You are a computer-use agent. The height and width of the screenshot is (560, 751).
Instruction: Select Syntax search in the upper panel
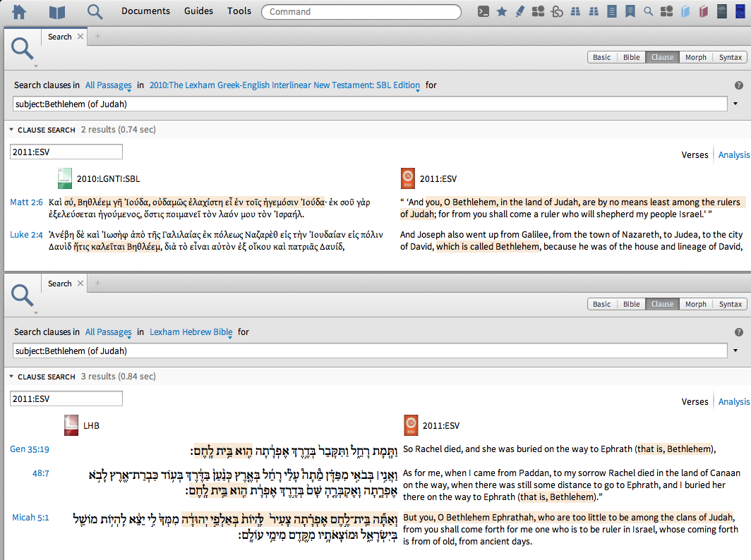pos(730,57)
